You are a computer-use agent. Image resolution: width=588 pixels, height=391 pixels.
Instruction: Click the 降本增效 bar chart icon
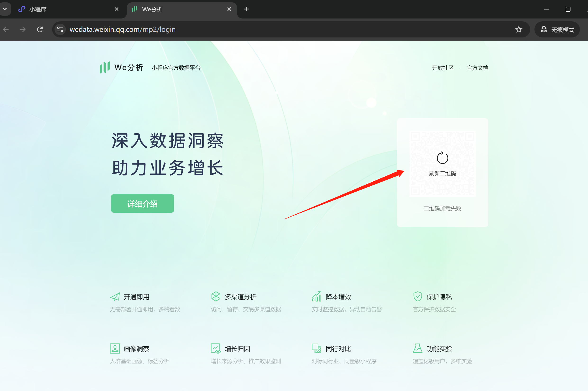(x=317, y=296)
